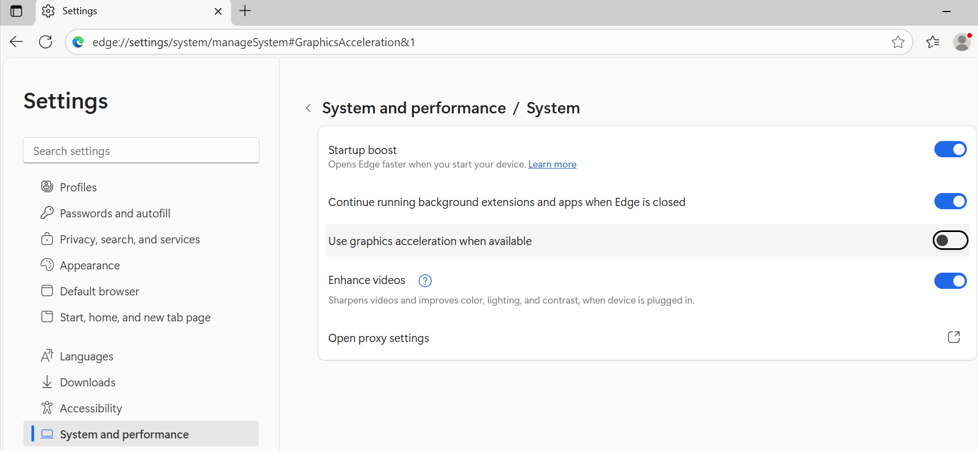Image resolution: width=978 pixels, height=451 pixels.
Task: Select Appearance in the settings sidebar
Action: tap(89, 265)
